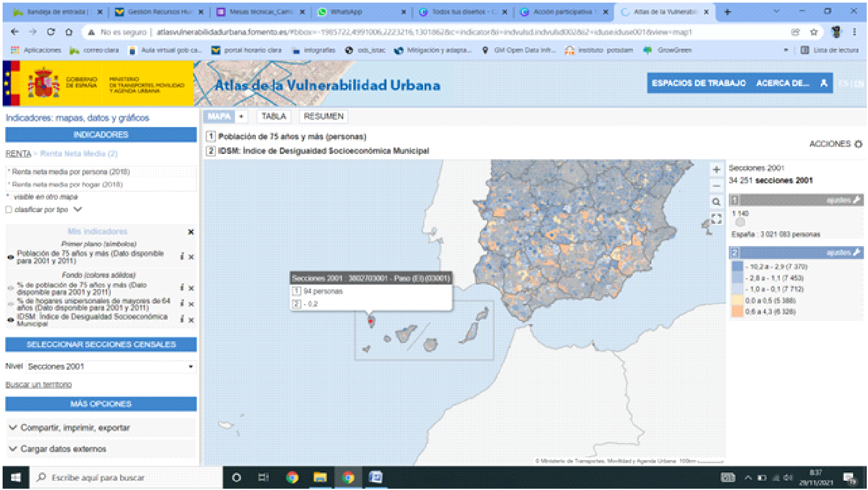Enter fullscreen map view

(716, 219)
